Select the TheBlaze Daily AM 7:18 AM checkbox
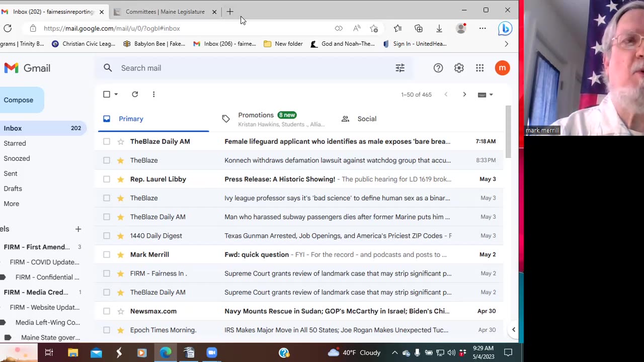 pyautogui.click(x=106, y=142)
